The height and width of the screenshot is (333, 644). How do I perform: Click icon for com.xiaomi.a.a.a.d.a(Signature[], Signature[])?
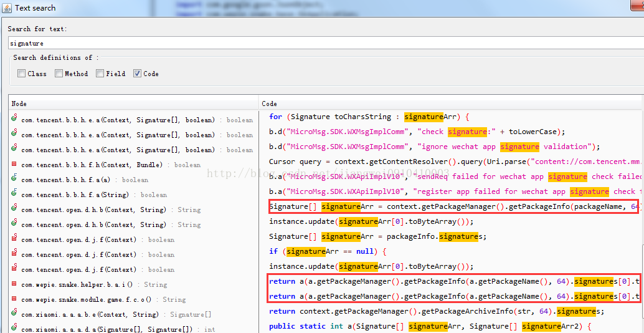tap(14, 329)
